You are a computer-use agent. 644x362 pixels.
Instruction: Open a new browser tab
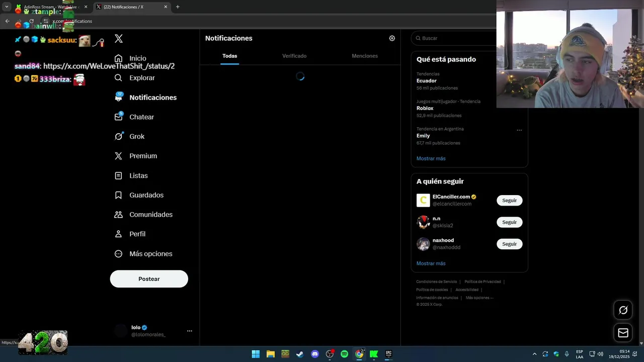pyautogui.click(x=178, y=7)
